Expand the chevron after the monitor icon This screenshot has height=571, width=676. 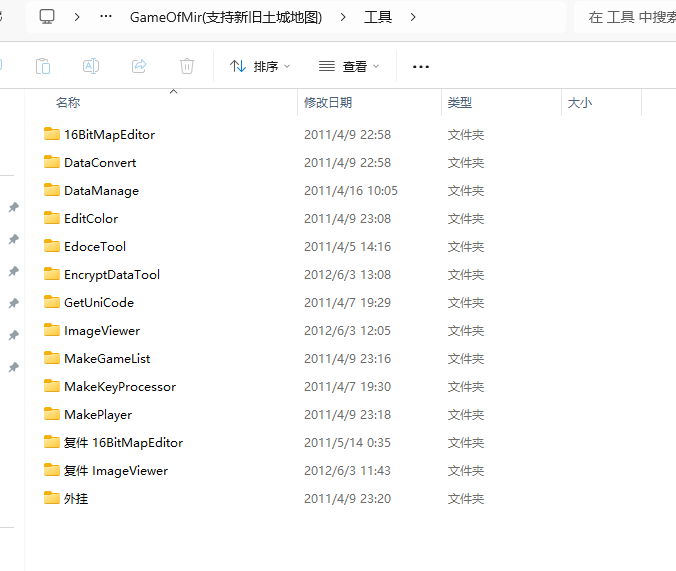[x=77, y=17]
